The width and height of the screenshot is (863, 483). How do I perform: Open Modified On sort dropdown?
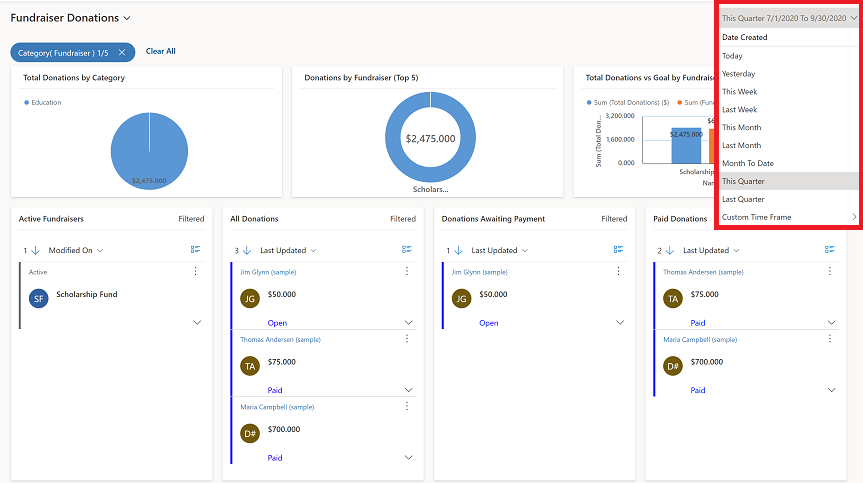click(x=76, y=251)
